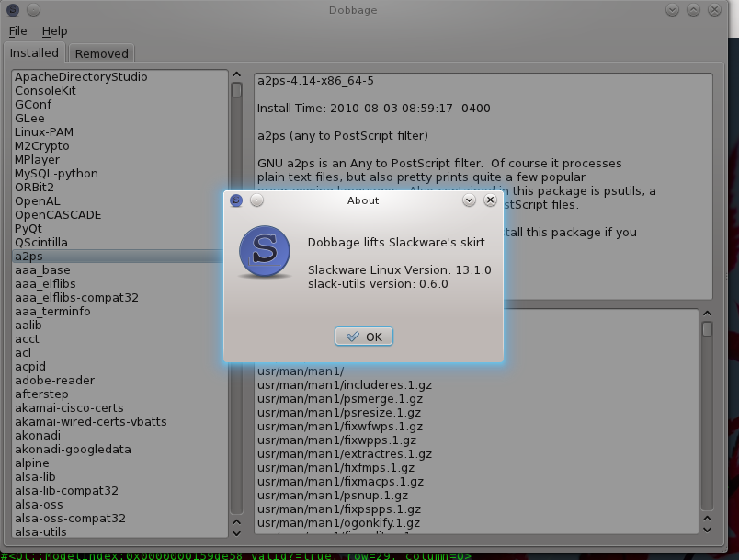739x560 pixels.
Task: Select the akonadi package
Action: point(119,435)
